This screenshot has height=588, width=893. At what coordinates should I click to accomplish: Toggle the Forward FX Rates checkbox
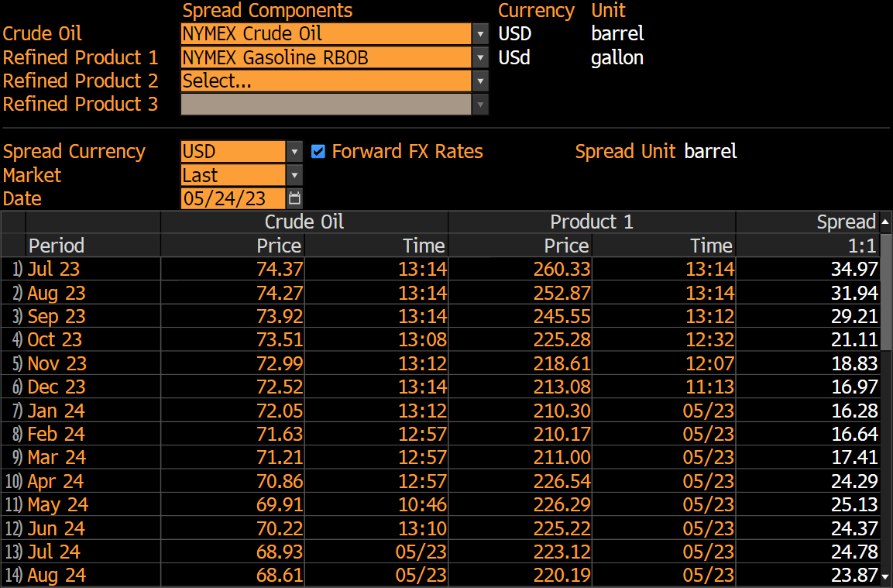[318, 152]
